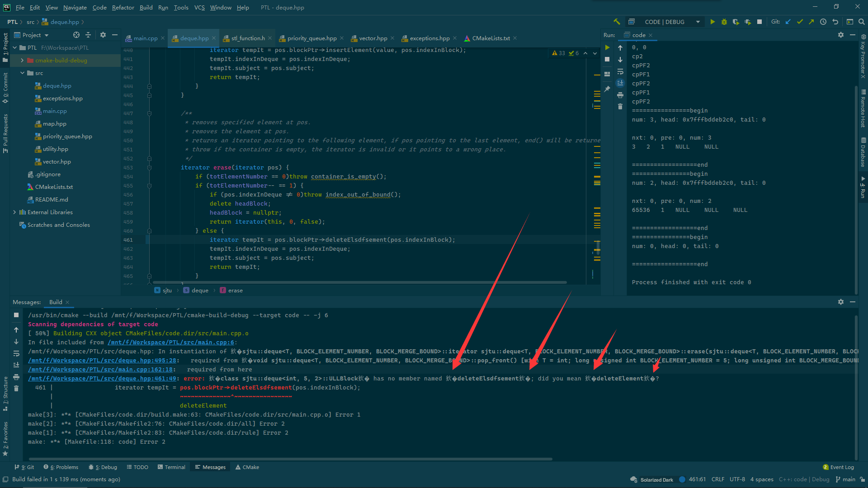Open the Refactor menu
The height and width of the screenshot is (488, 868).
[x=123, y=7]
